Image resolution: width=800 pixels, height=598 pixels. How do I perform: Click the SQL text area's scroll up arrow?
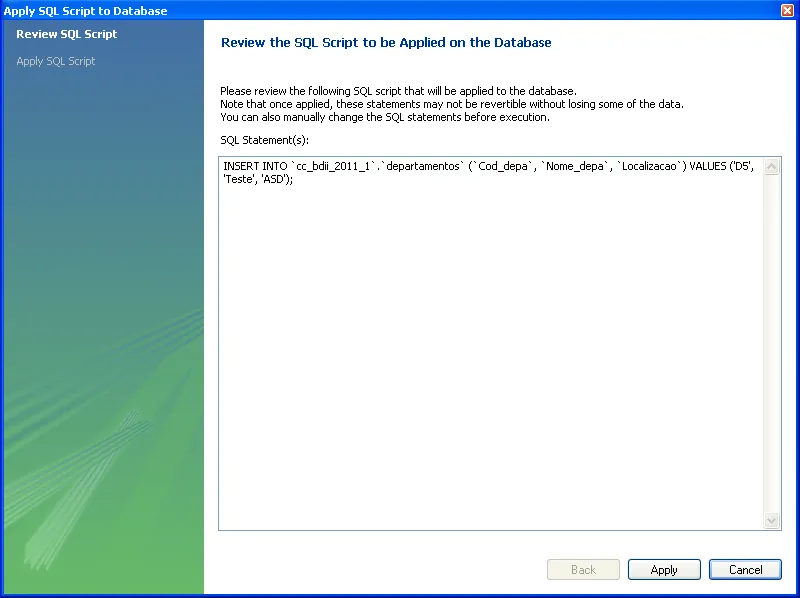point(771,167)
